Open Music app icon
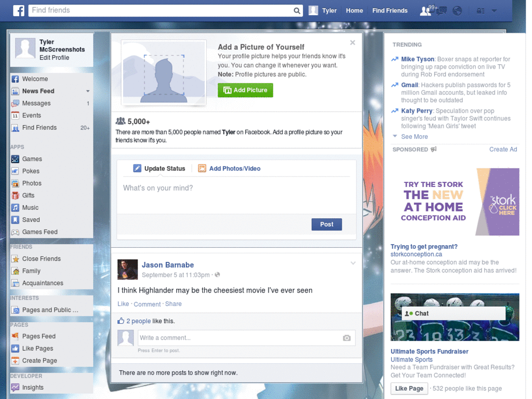The width and height of the screenshot is (532, 399). click(15, 208)
